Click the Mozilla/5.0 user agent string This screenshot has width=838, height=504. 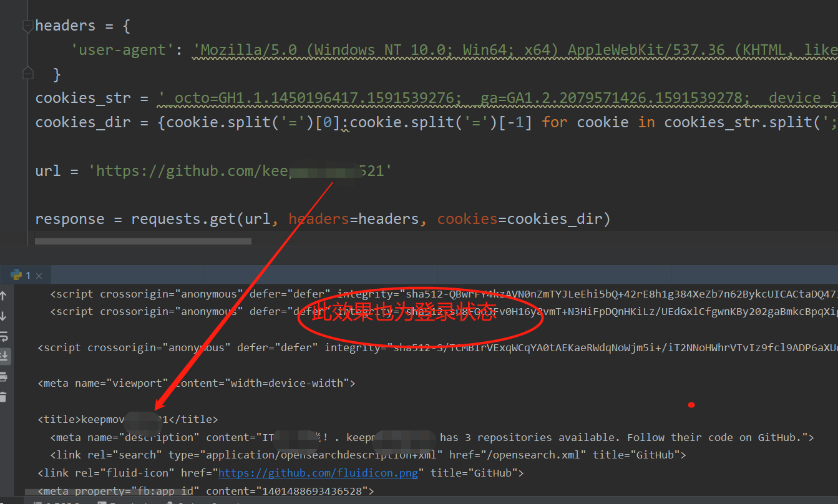pyautogui.click(x=515, y=50)
